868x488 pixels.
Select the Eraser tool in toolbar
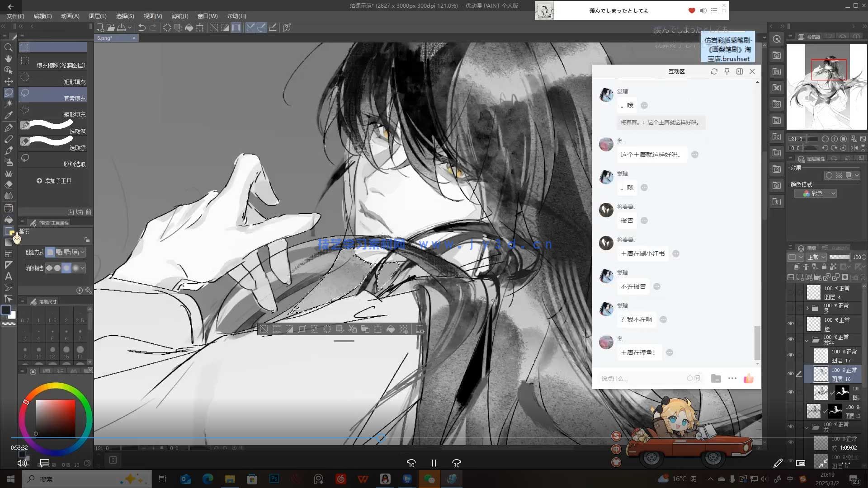8,184
